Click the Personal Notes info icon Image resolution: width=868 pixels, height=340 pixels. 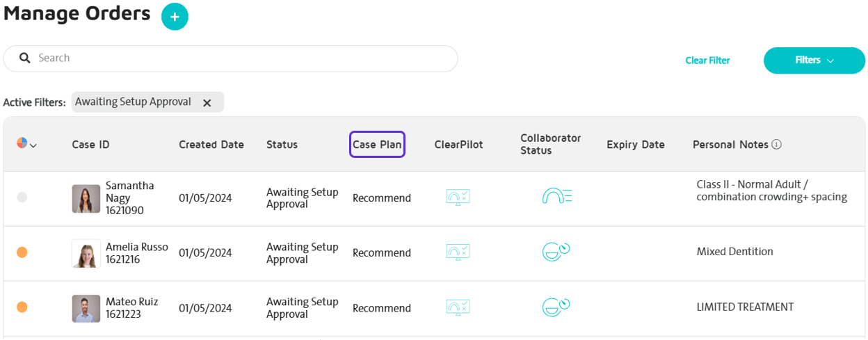click(x=777, y=145)
